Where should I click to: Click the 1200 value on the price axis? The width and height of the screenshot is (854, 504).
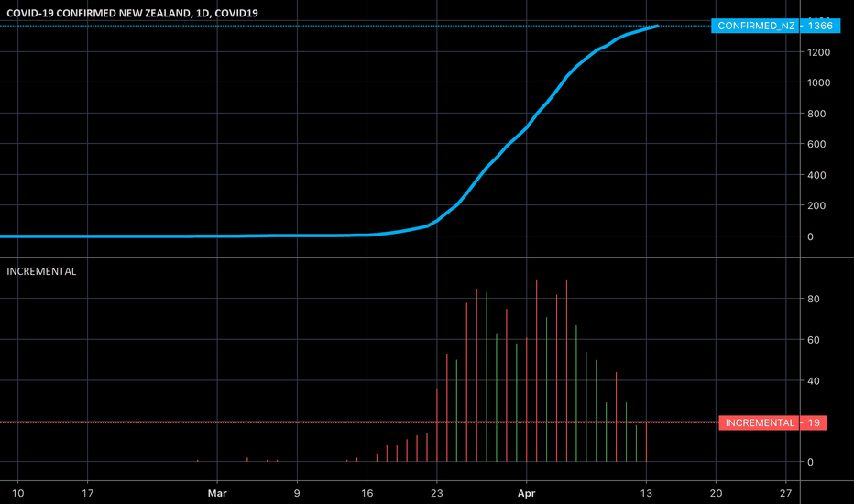819,52
